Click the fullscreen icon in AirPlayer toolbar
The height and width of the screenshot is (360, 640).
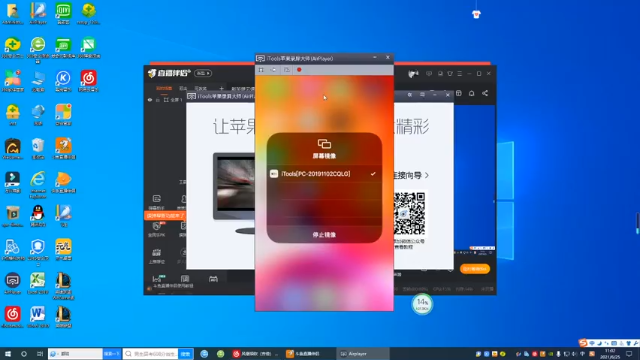(x=261, y=70)
